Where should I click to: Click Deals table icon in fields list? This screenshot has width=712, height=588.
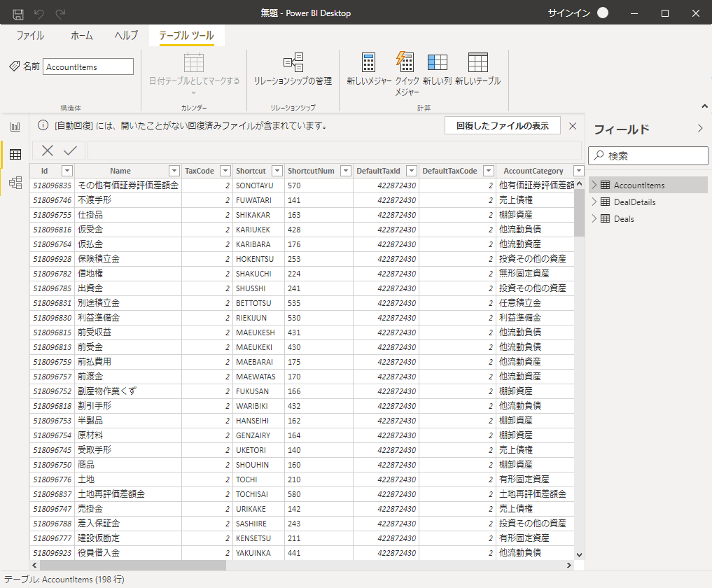click(606, 218)
